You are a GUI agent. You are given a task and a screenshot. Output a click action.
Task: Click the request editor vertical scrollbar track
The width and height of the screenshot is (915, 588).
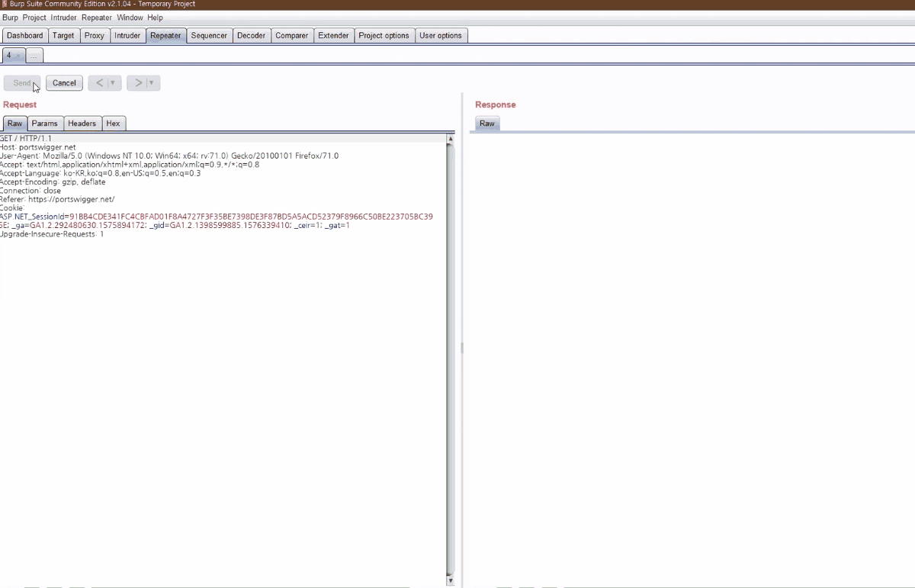coord(450,358)
